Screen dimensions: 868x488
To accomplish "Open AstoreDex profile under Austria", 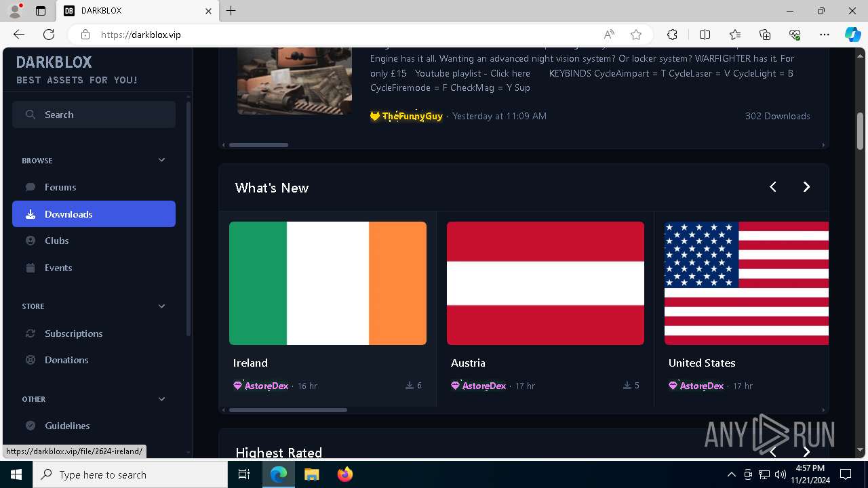I will (484, 386).
